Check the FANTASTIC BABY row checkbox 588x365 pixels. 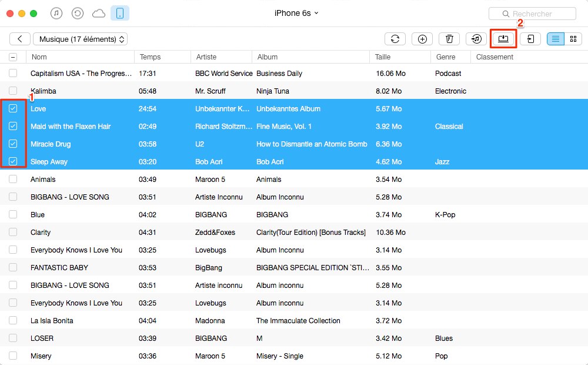coord(13,267)
